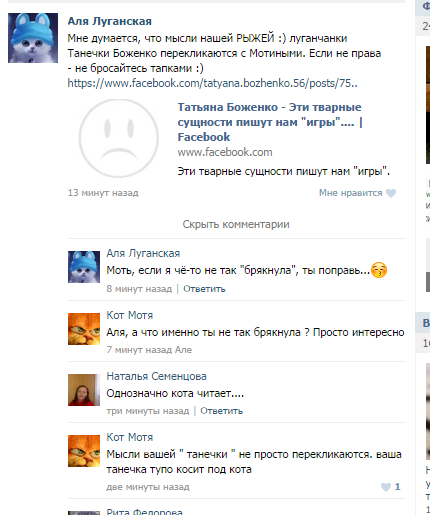
Task: Reply to Наталья Семенцова's comment with Ответить
Action: pyautogui.click(x=222, y=411)
